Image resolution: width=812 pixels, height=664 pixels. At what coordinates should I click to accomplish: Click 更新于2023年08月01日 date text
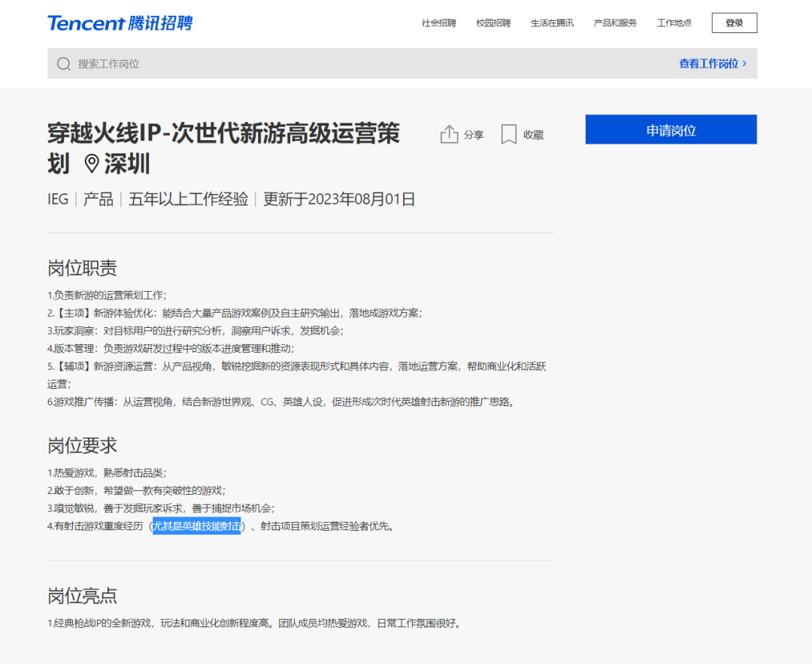point(339,199)
